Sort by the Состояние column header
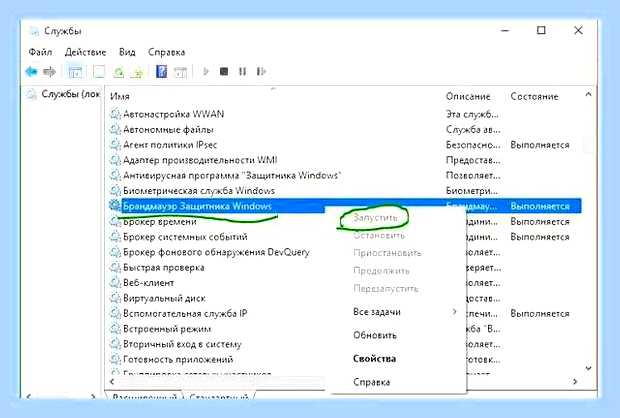The width and height of the screenshot is (620, 418). [x=534, y=96]
